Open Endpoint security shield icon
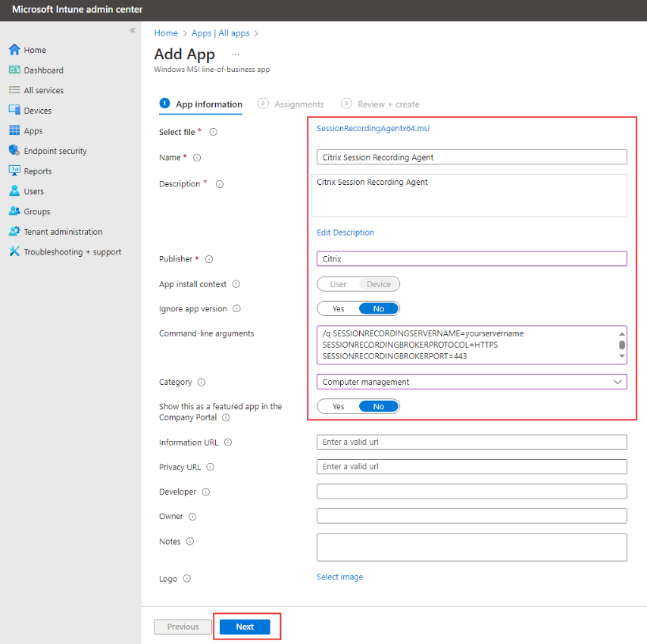Image resolution: width=647 pixels, height=644 pixels. click(x=14, y=151)
